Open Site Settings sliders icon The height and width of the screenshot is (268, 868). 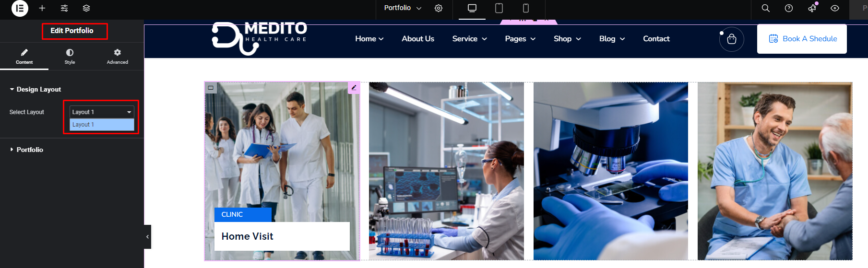pos(64,8)
